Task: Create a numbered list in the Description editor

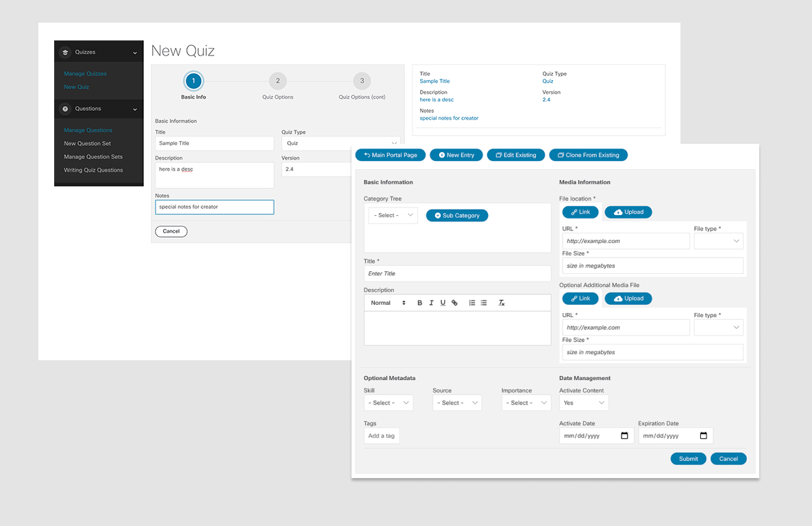Action: tap(471, 302)
